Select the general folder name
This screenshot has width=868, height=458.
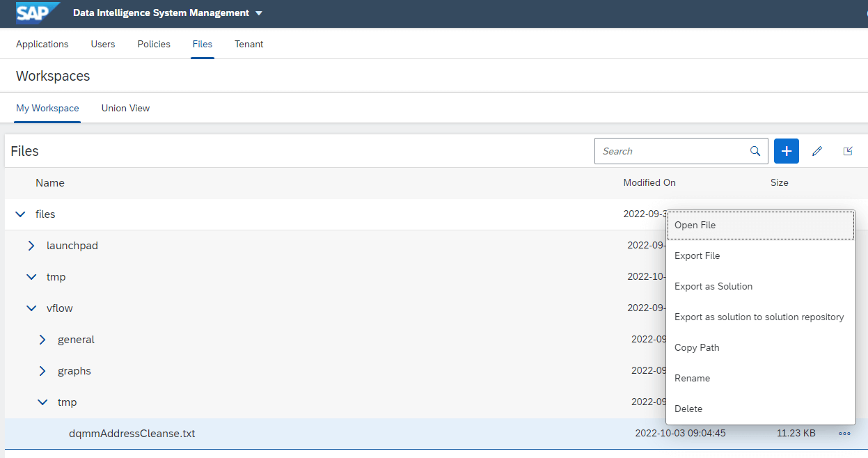pos(76,340)
